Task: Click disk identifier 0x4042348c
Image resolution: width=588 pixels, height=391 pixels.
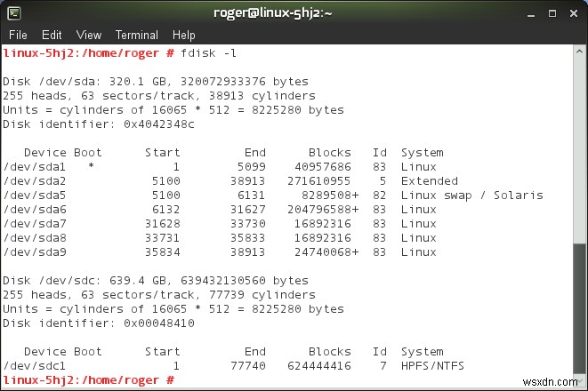Action: (159, 124)
